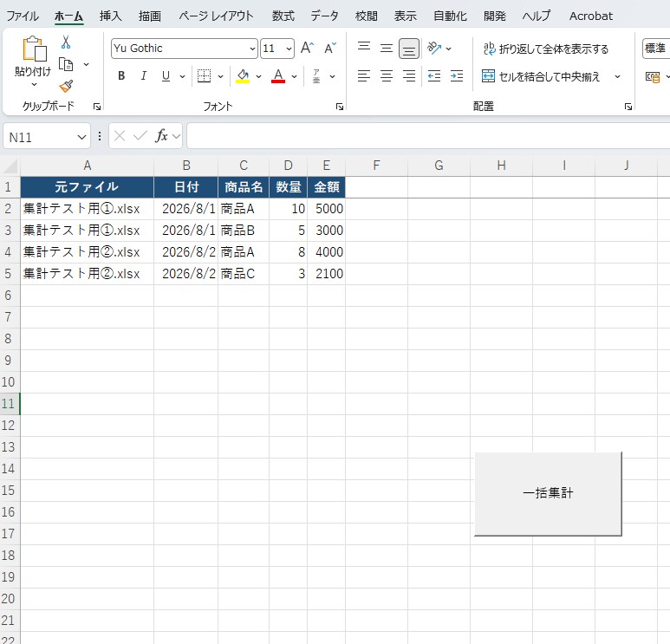Open the font color dropdown arrow
Viewport: 670px width, 644px height.
[295, 76]
